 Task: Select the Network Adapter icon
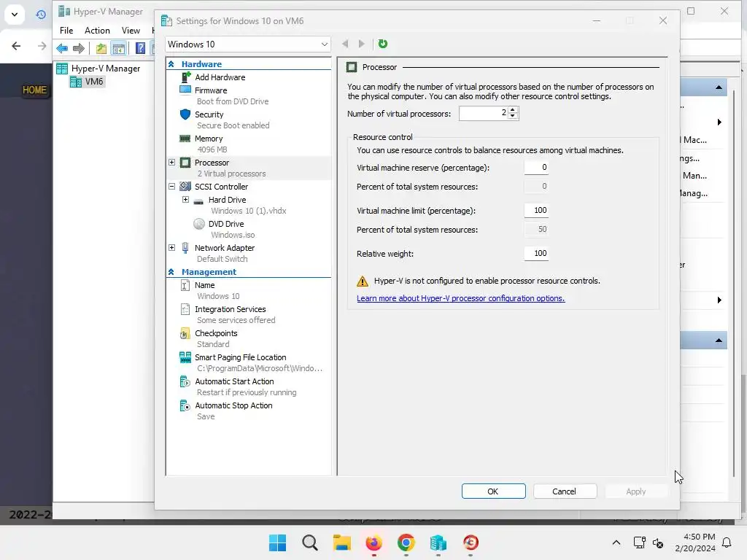(x=185, y=248)
